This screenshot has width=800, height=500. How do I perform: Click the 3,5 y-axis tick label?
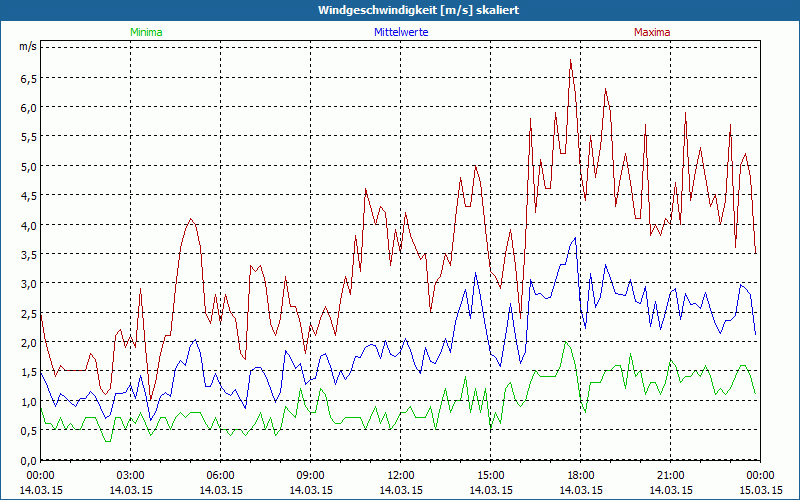[x=27, y=254]
